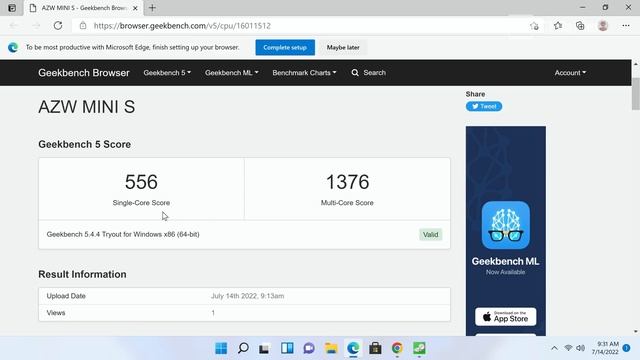Expand the Account menu
Screen dimensions: 640x360
coord(570,73)
